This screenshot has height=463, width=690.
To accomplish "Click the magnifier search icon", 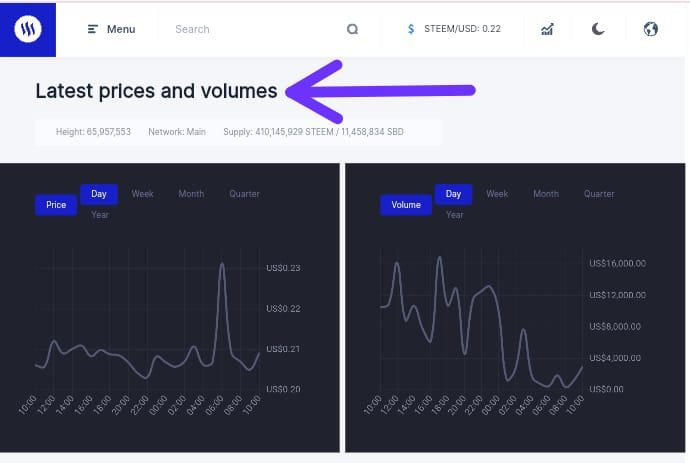I will [x=352, y=29].
